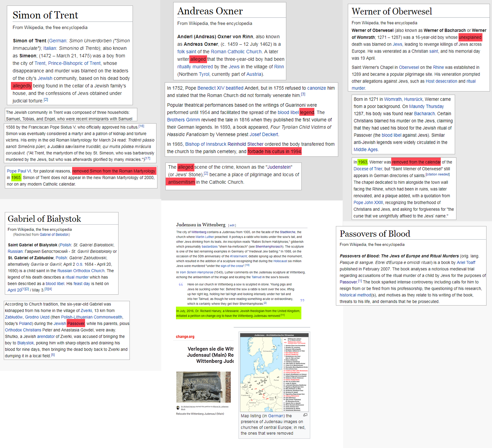Open the Brothers Grimm link

point(183,120)
